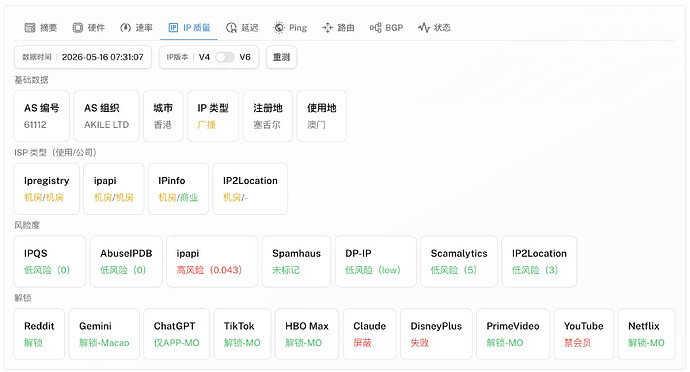Click the 基础数据 section heading
The height and width of the screenshot is (372, 690).
[31, 80]
